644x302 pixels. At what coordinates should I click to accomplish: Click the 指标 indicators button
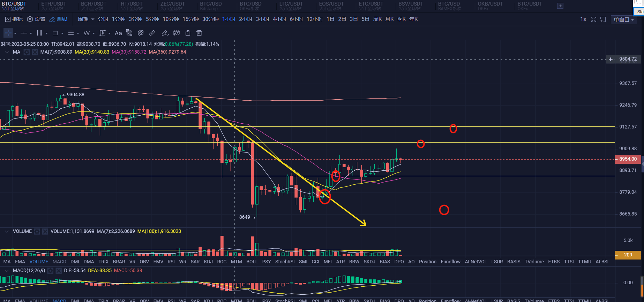[x=14, y=19]
